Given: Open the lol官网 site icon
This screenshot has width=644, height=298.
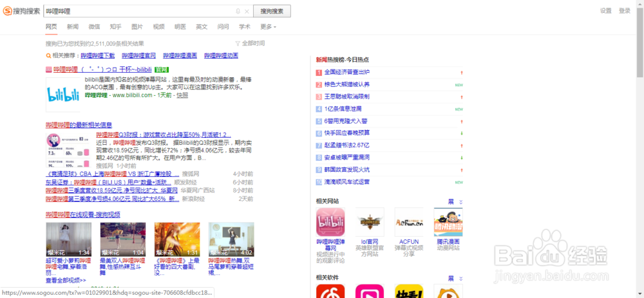Looking at the screenshot, I should [370, 222].
